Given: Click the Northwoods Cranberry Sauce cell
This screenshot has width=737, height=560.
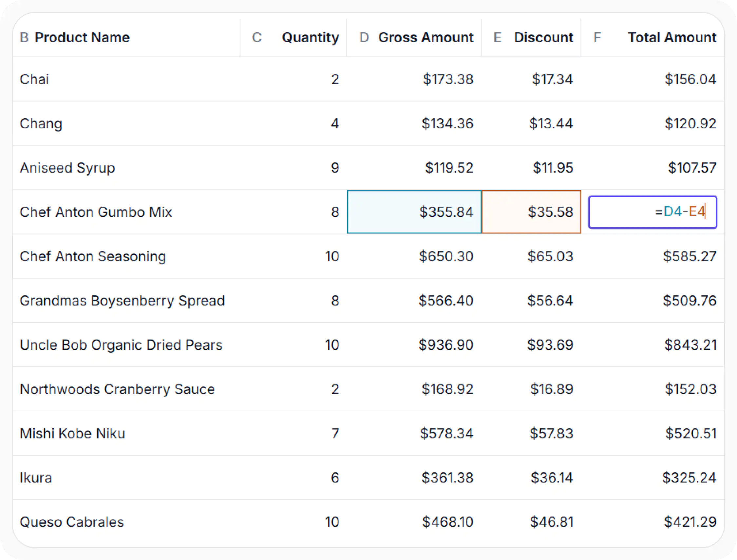Looking at the screenshot, I should pos(126,389).
